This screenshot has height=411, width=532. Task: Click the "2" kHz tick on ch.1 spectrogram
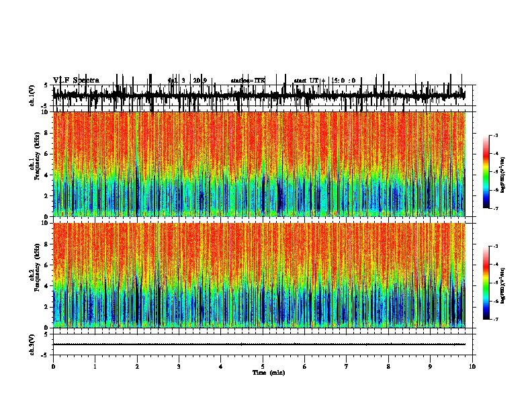[x=47, y=195]
